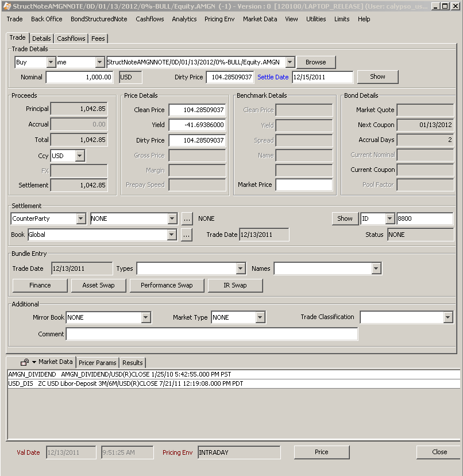Switch to the Results tab
Image resolution: width=463 pixels, height=476 pixels.
[133, 363]
